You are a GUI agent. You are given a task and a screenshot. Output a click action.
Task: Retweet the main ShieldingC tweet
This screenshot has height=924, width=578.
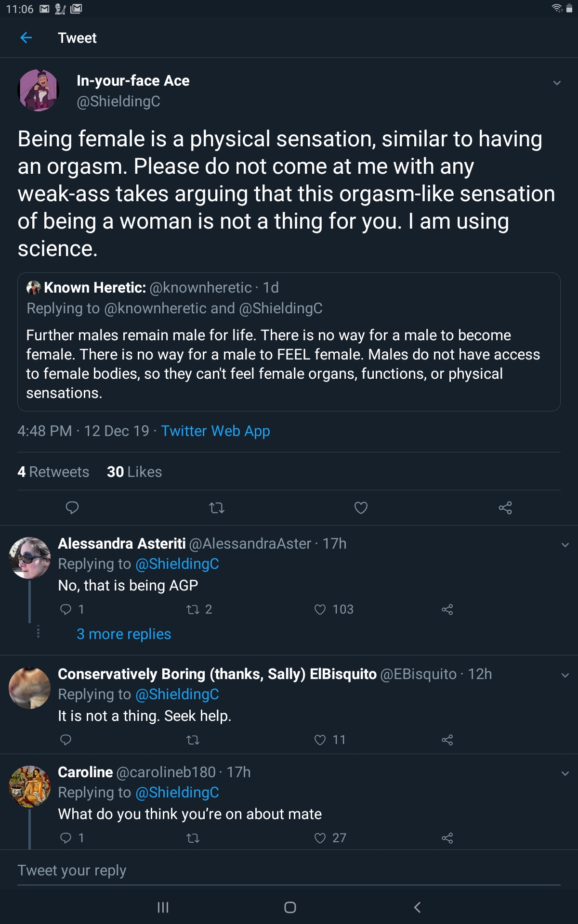(x=217, y=508)
